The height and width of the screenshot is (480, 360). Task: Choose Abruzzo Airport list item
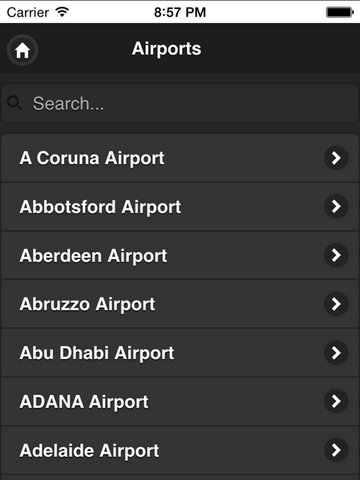180,304
